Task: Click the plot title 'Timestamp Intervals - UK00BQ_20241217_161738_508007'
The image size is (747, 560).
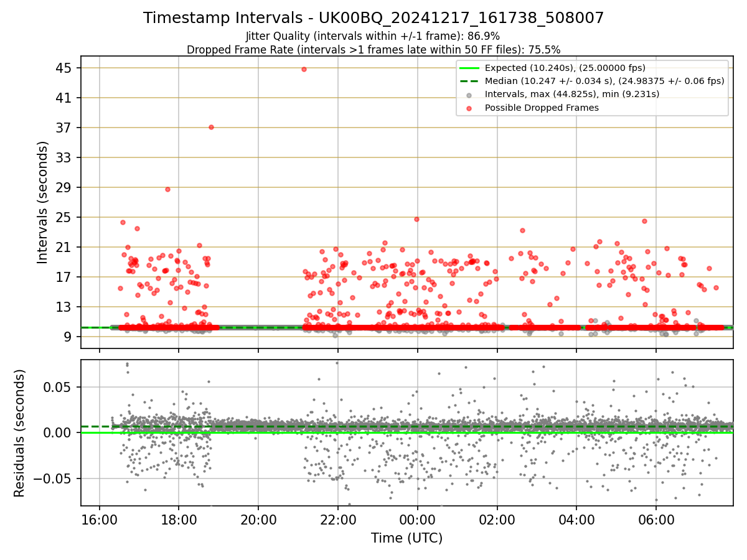Action: tap(374, 18)
